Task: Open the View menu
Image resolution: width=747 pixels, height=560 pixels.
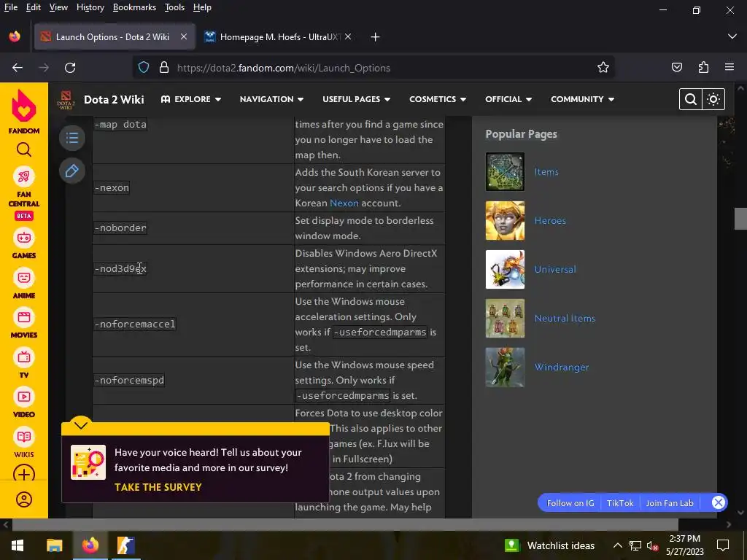Action: coord(58,7)
